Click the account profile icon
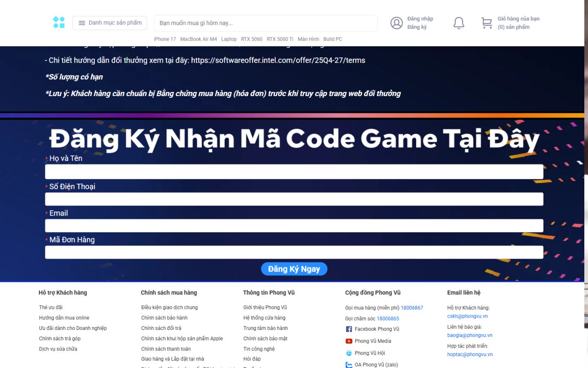This screenshot has height=368, width=588. coord(396,23)
